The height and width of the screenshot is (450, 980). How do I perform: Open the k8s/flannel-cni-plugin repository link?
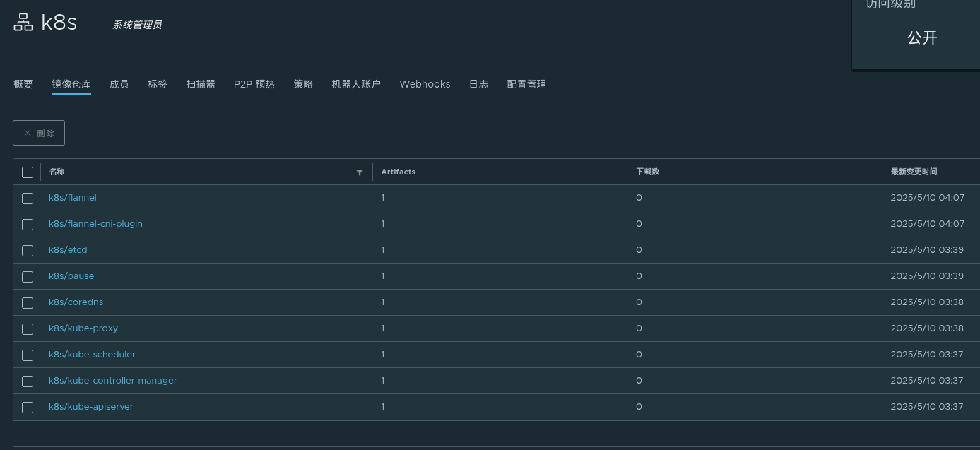coord(95,224)
